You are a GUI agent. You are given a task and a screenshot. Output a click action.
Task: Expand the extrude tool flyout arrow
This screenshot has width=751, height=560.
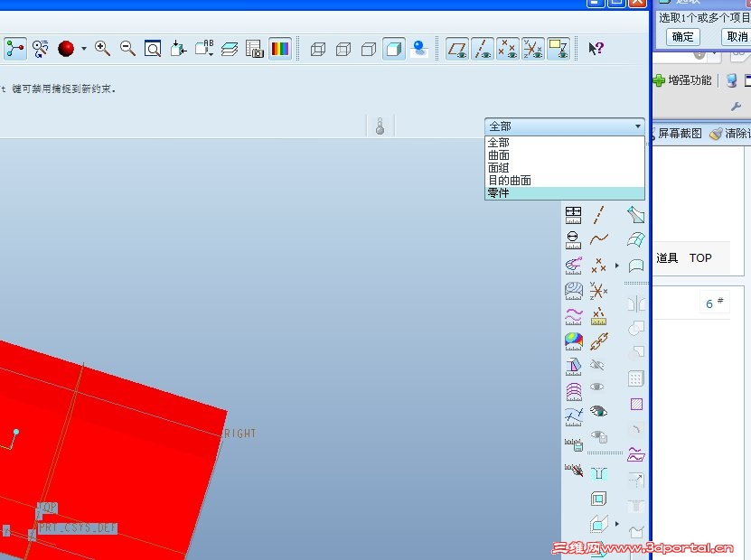click(617, 524)
